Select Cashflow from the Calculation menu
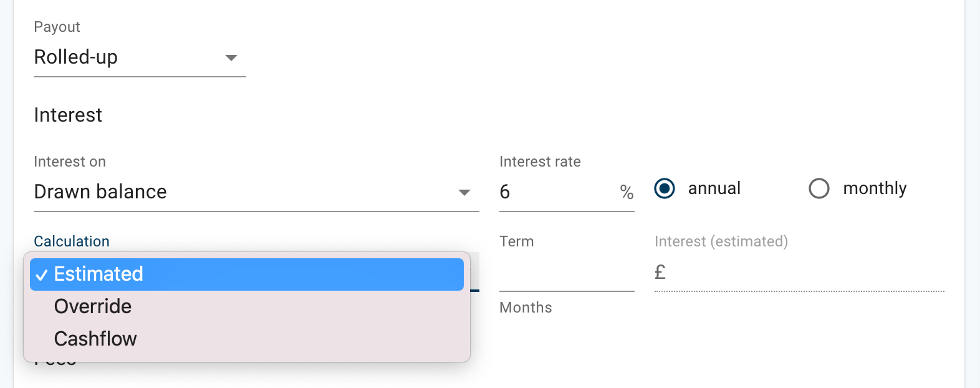This screenshot has height=388, width=980. coord(95,339)
